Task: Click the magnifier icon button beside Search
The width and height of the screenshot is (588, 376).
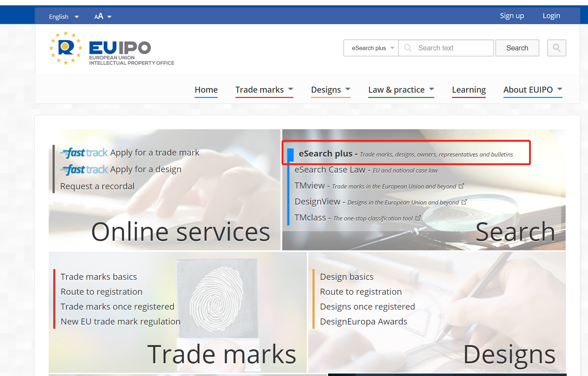Action: (x=556, y=48)
